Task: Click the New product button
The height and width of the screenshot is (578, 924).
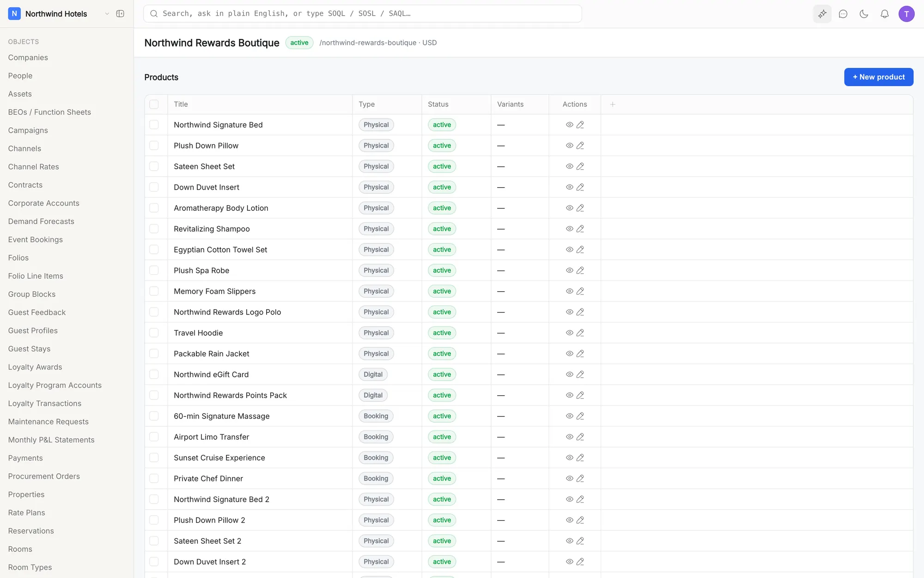Action: tap(878, 77)
